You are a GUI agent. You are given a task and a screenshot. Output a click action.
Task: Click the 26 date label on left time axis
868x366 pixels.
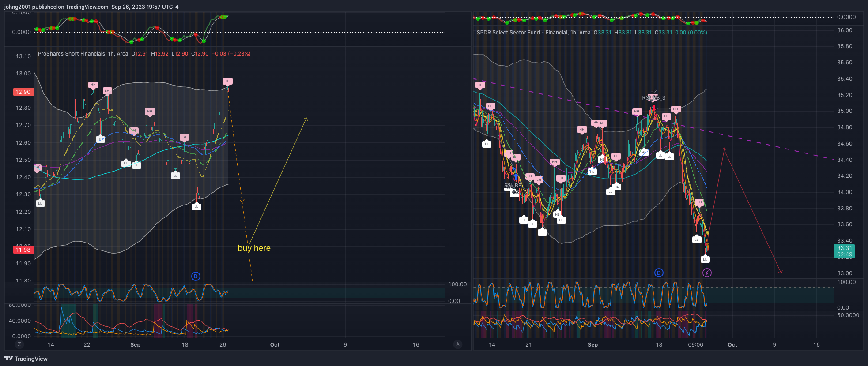pos(223,345)
